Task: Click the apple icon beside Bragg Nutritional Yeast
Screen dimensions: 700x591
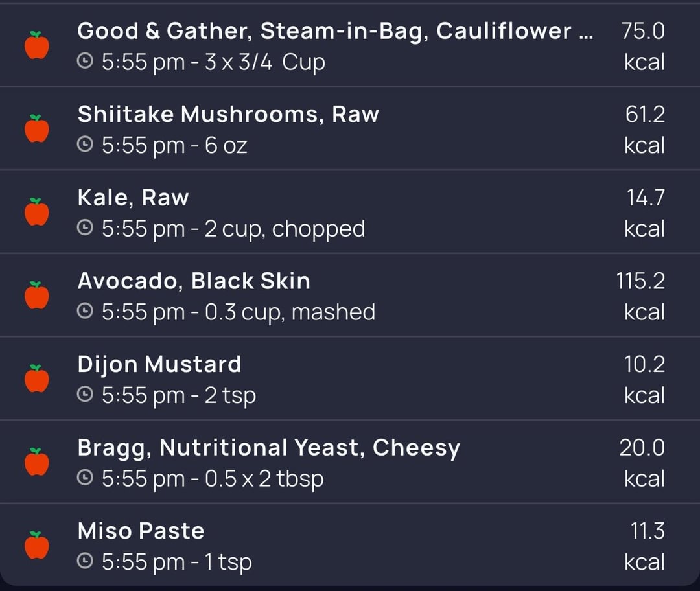Action: tap(37, 461)
